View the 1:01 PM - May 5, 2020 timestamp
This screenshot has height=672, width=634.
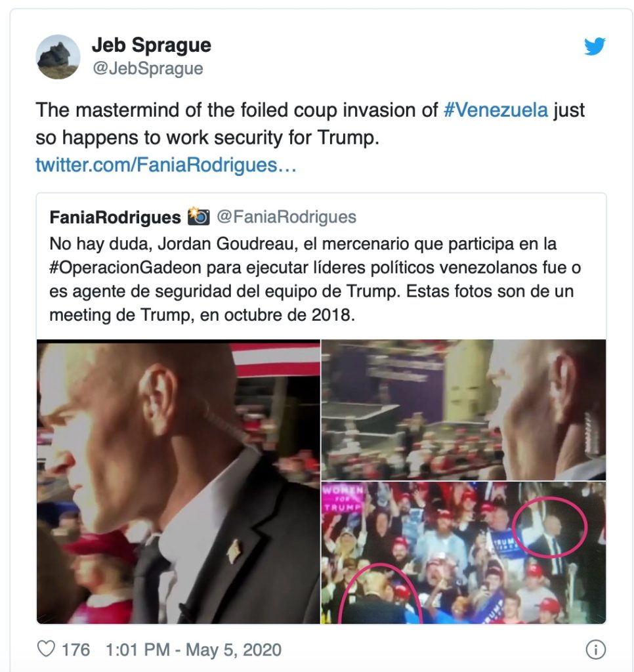coord(194,650)
